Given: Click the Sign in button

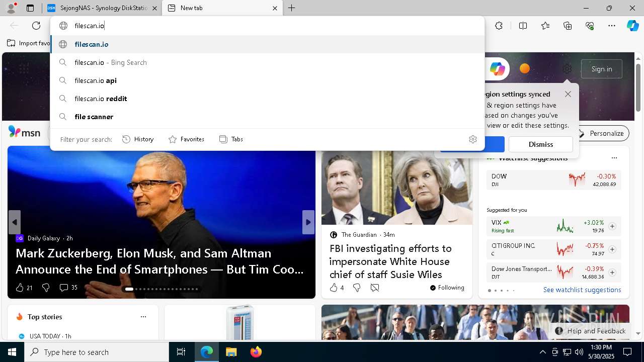Looking at the screenshot, I should [602, 69].
